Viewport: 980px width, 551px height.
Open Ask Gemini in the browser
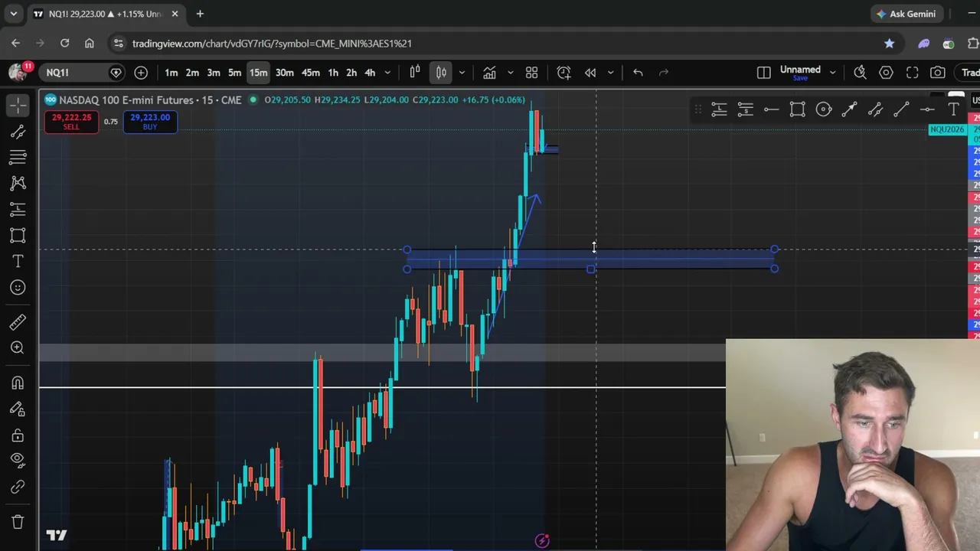point(906,14)
